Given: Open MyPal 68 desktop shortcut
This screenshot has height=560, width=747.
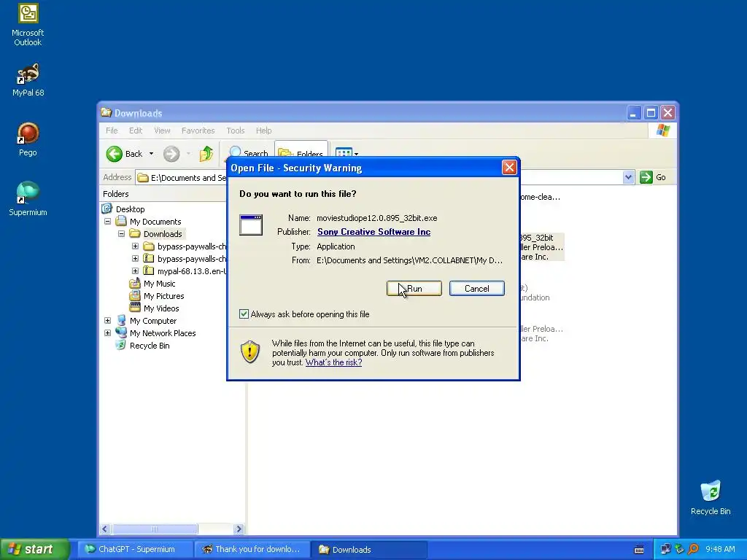Looking at the screenshot, I should coord(28,80).
